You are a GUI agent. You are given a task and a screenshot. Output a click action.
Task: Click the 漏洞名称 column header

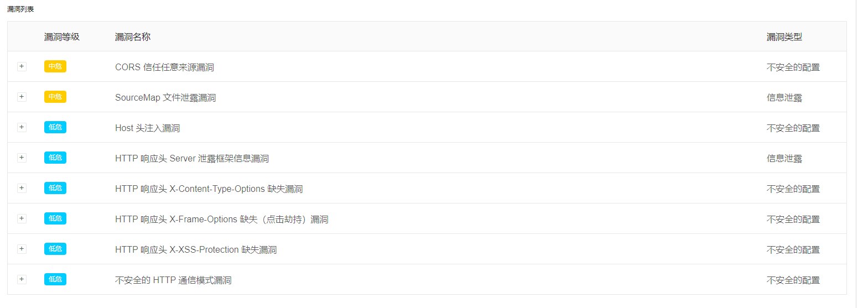[133, 37]
